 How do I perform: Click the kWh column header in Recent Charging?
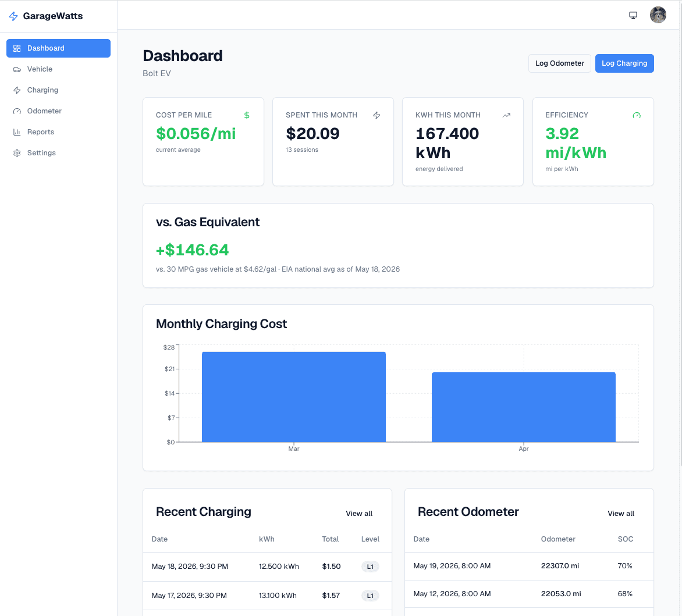tap(266, 539)
